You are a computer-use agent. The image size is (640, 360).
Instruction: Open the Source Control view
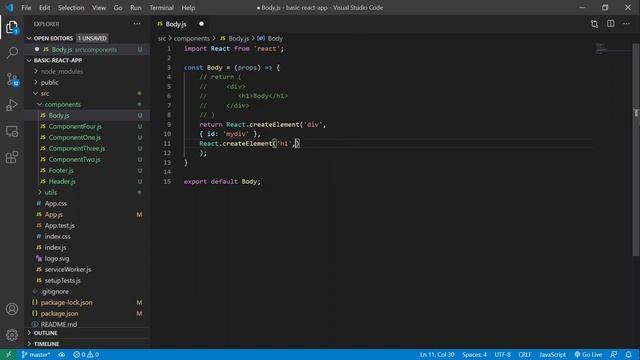tap(12, 79)
